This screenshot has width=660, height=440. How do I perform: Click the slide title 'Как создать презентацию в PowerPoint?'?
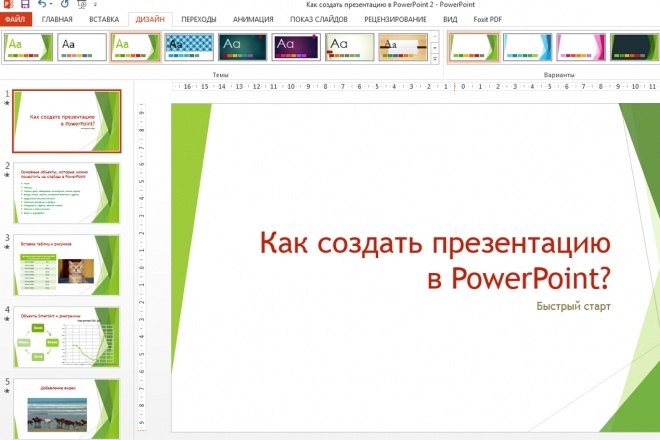435,261
